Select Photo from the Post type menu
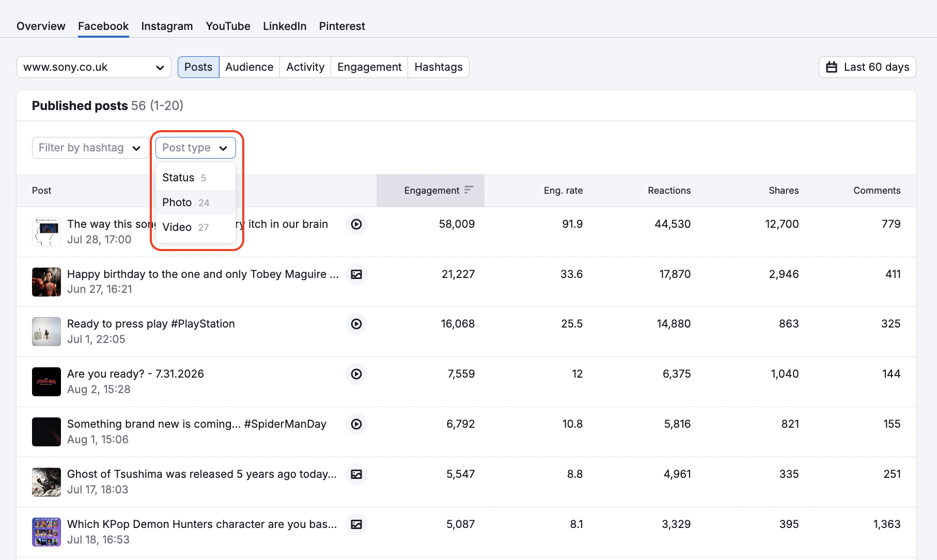The image size is (937, 560). pyautogui.click(x=177, y=203)
